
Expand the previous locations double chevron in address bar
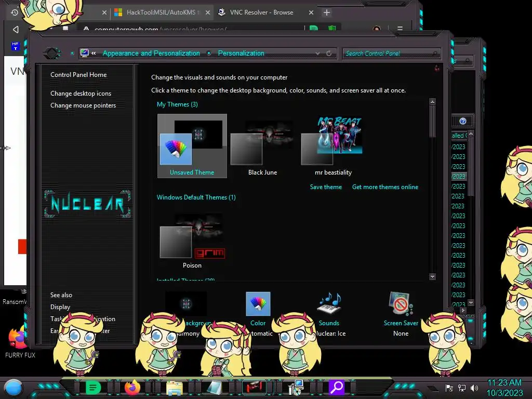click(x=94, y=54)
